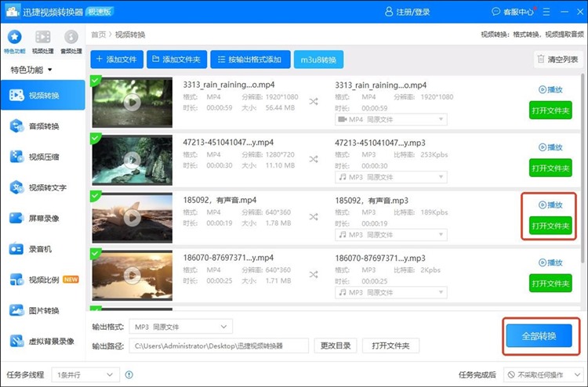Click 播放 for 185092，有声音.mp3
The image size is (588, 387).
[x=550, y=205]
